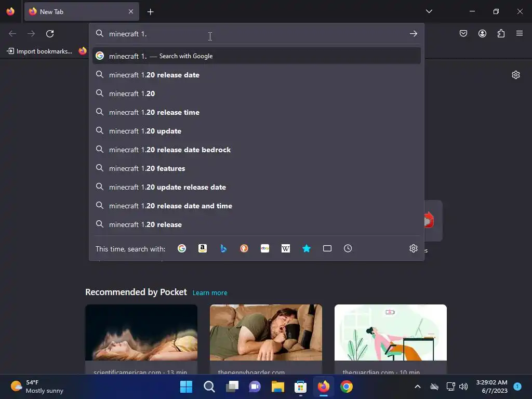Launch File Explorer from taskbar
Image resolution: width=532 pixels, height=399 pixels.
click(x=277, y=387)
